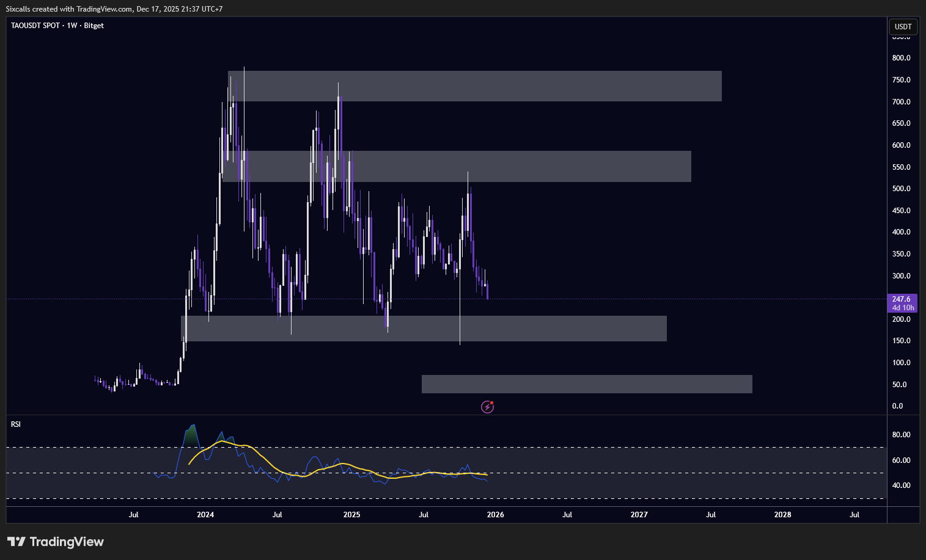Click the TradingView logo at the bottom left

click(x=56, y=542)
